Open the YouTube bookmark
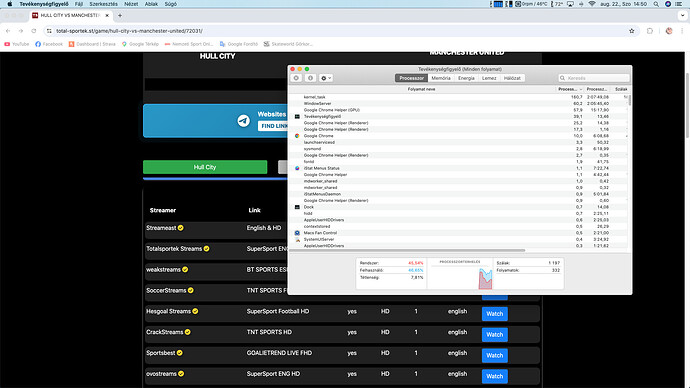Image resolution: width=690 pixels, height=388 pixels. [x=17, y=44]
